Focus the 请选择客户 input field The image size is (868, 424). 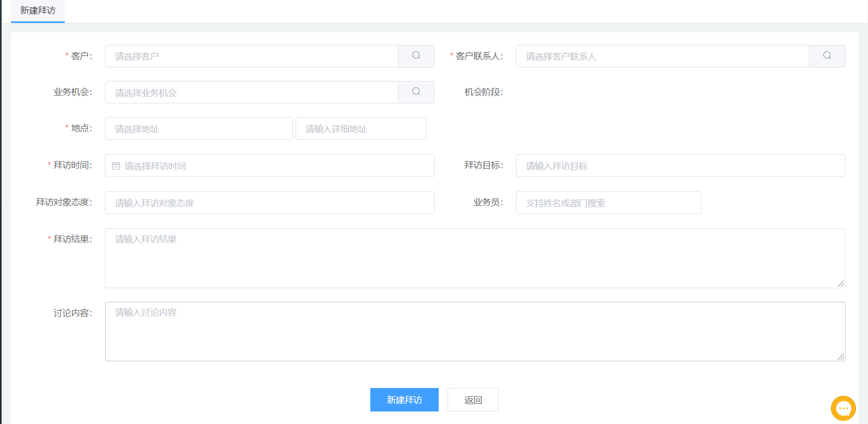point(251,56)
